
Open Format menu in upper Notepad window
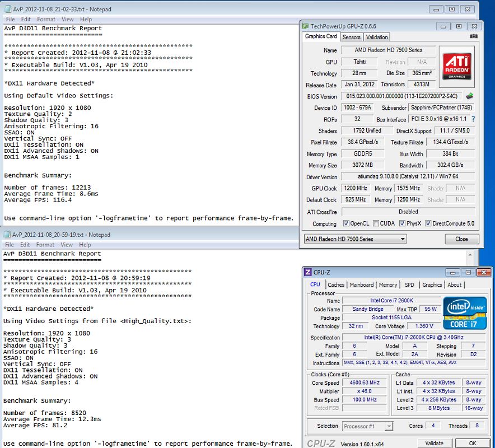pos(46,19)
